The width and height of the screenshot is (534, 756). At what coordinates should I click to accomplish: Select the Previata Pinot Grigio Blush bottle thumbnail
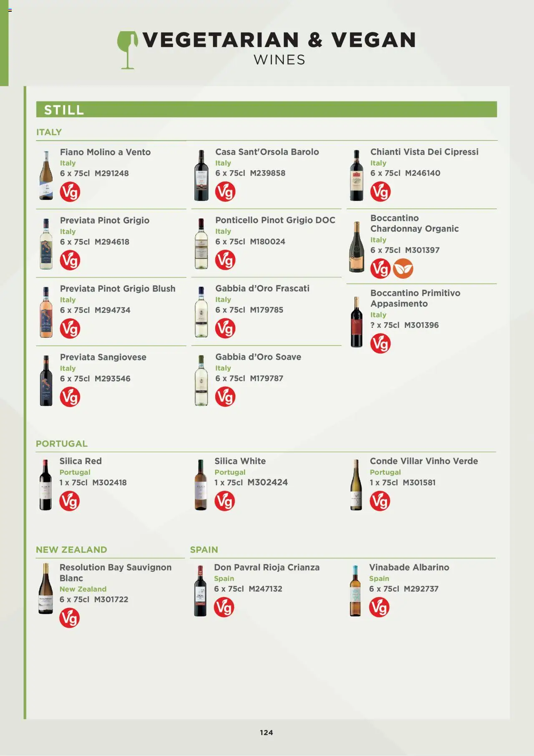46,312
